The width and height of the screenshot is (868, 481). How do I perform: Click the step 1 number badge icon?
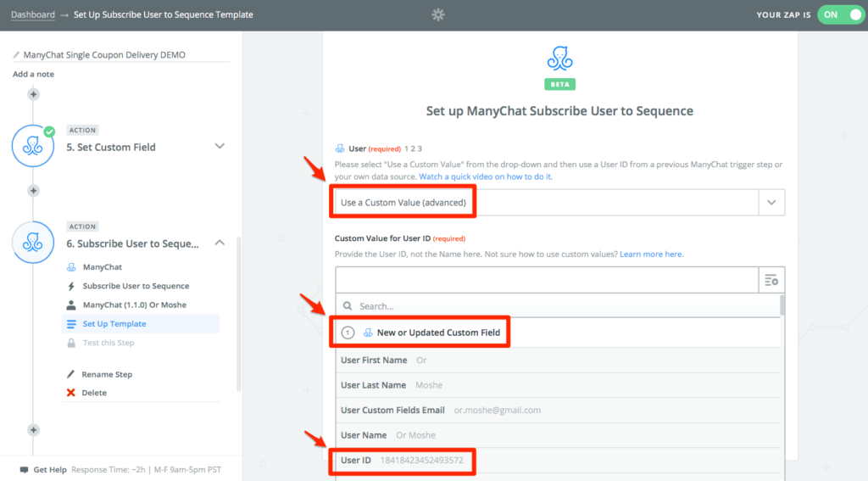point(348,333)
